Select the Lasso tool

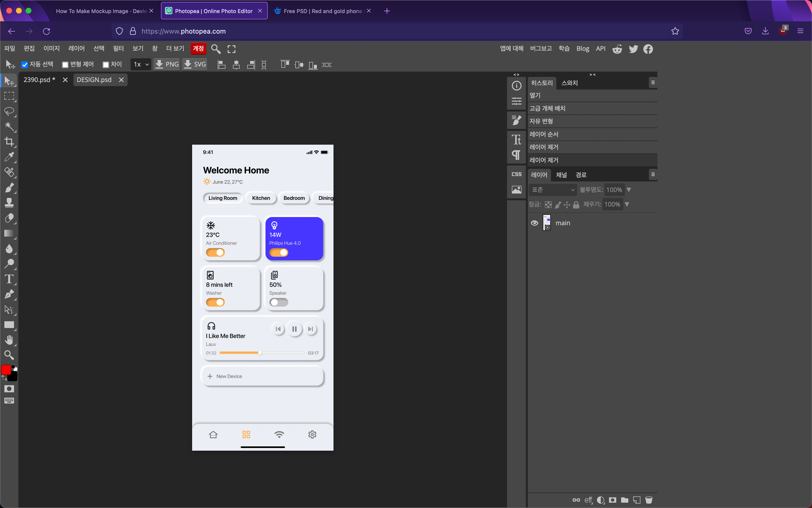tap(9, 111)
